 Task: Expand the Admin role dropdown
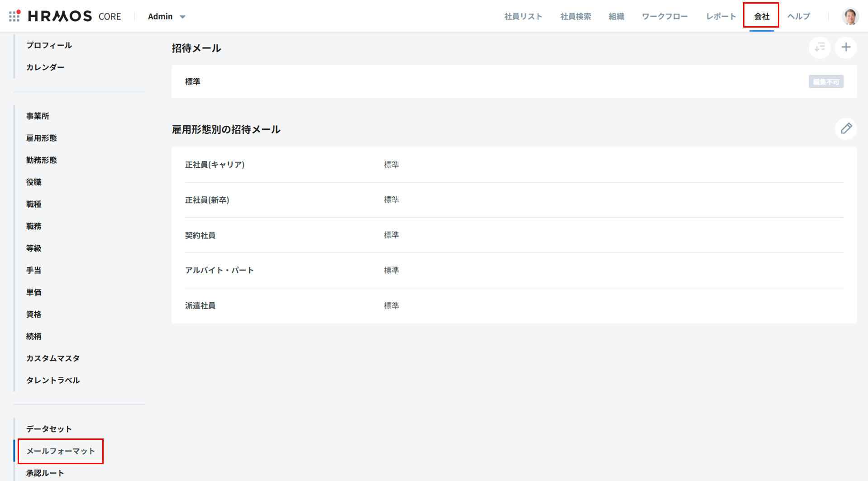pyautogui.click(x=167, y=16)
